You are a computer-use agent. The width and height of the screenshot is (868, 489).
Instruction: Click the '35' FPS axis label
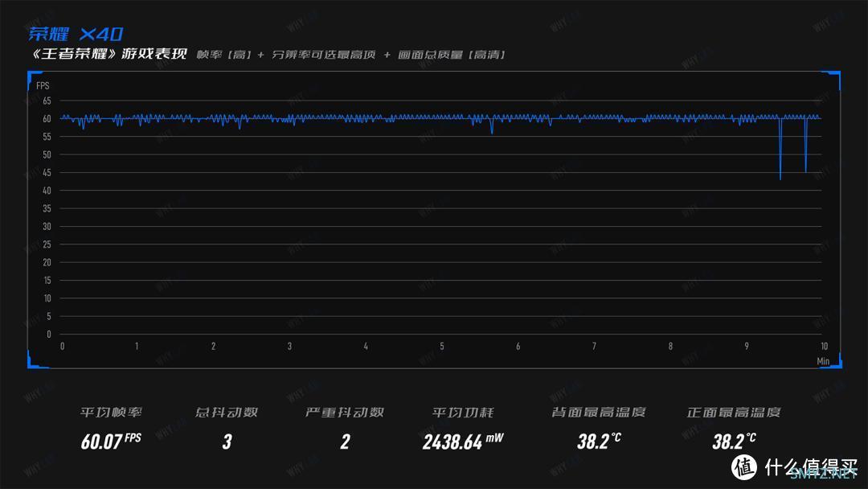[x=47, y=208]
